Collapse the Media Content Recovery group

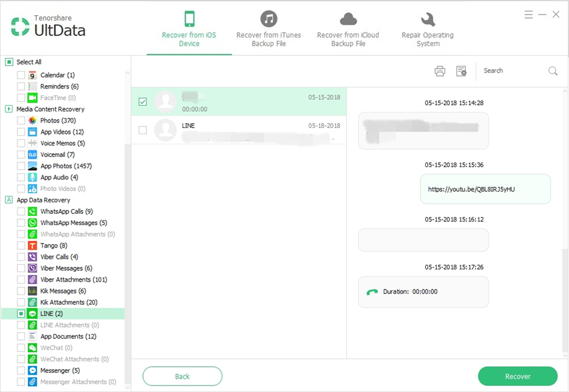9,109
